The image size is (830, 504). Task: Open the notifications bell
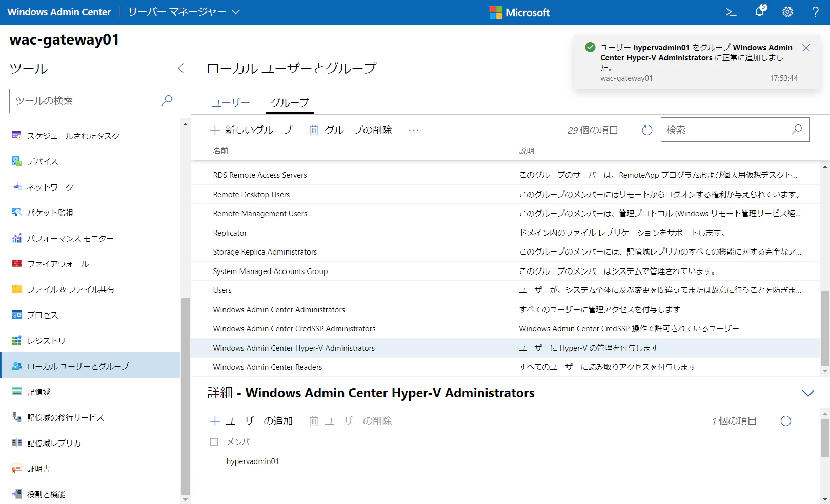pos(760,11)
